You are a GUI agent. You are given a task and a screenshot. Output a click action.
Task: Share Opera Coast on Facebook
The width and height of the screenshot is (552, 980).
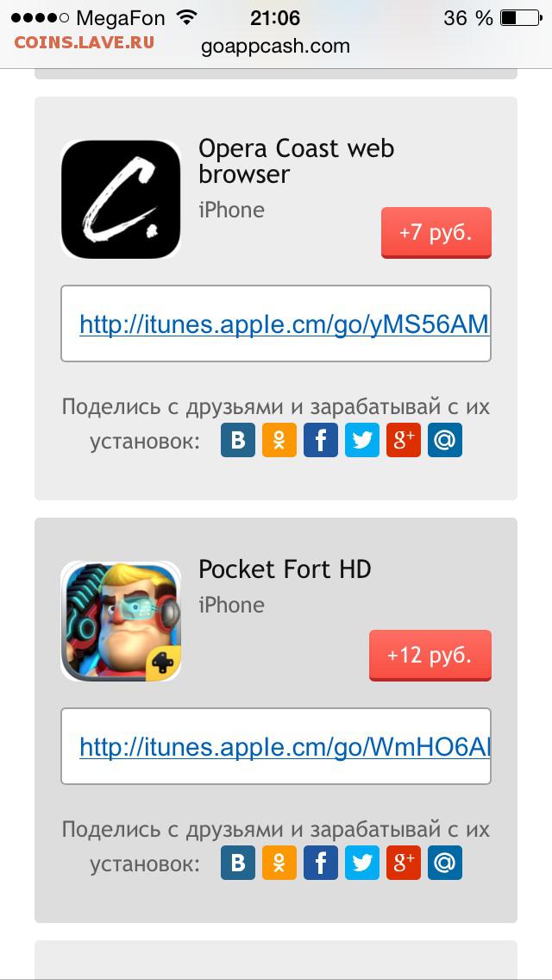tap(321, 440)
